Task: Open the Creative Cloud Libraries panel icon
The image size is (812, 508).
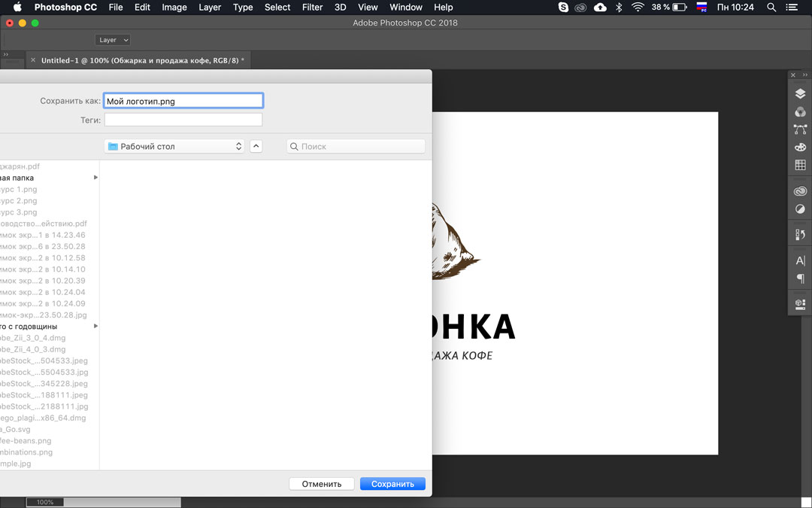Action: coord(800,191)
